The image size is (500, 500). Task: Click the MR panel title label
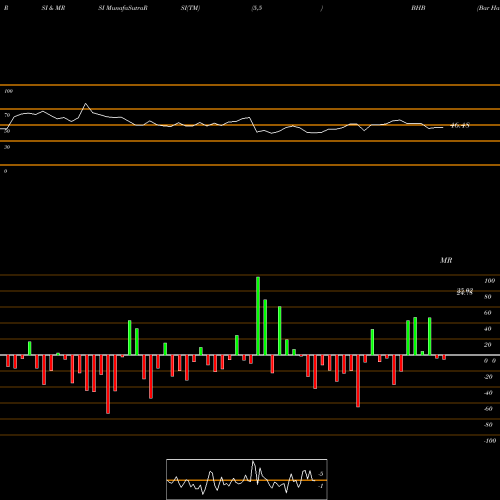point(446,260)
